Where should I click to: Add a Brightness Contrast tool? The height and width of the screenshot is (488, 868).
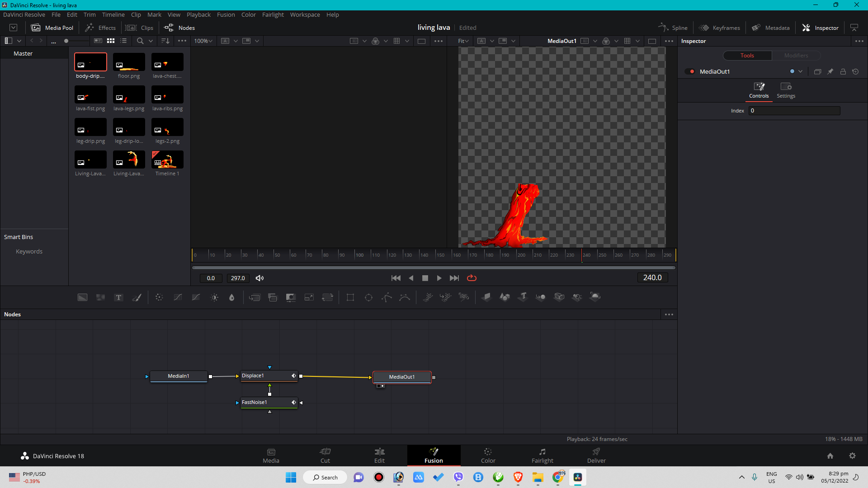click(214, 297)
